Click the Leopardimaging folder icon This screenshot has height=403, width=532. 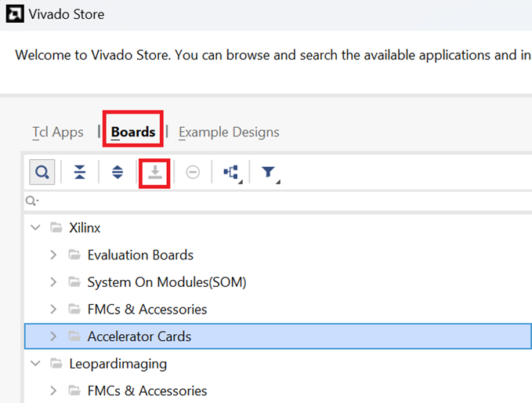(x=56, y=363)
